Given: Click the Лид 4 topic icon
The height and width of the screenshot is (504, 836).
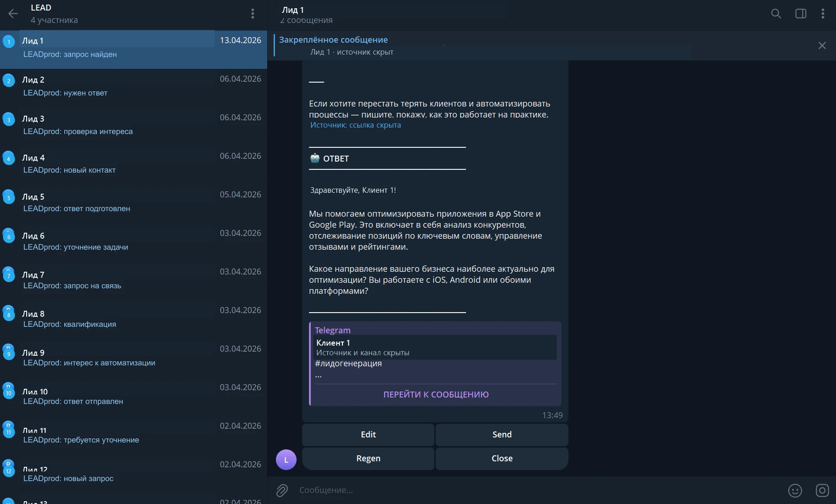Looking at the screenshot, I should 9,159.
